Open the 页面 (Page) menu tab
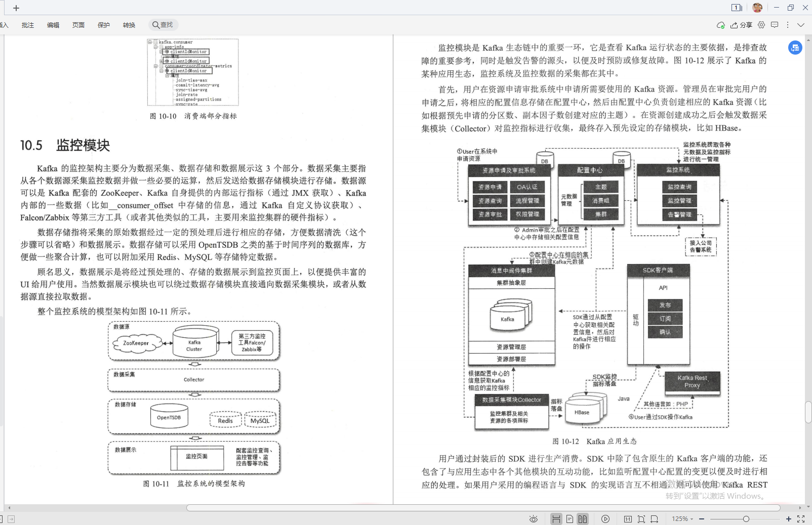 78,25
